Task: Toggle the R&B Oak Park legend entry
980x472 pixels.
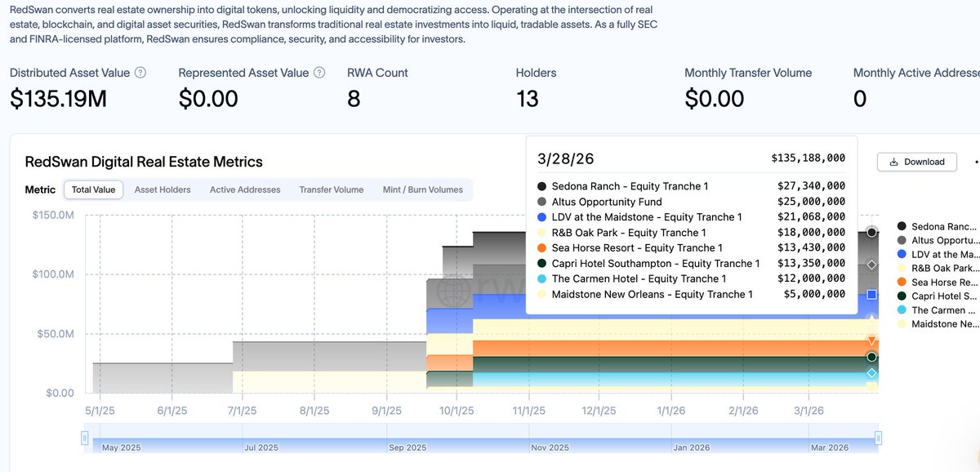Action: click(937, 268)
